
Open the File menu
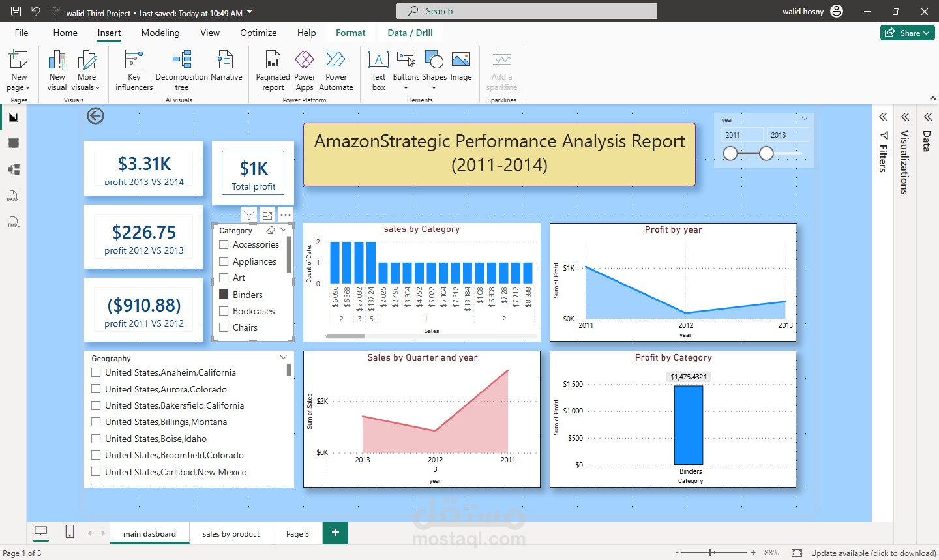(22, 33)
